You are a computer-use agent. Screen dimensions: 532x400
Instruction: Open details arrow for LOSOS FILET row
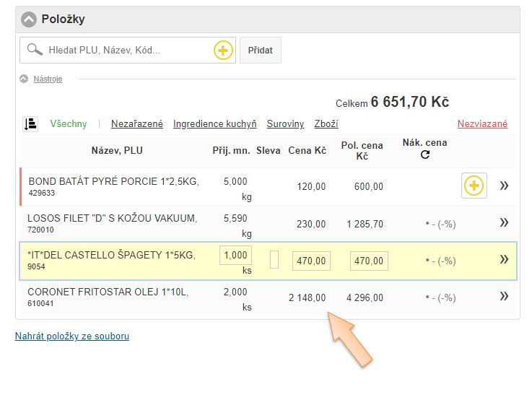[x=504, y=223]
